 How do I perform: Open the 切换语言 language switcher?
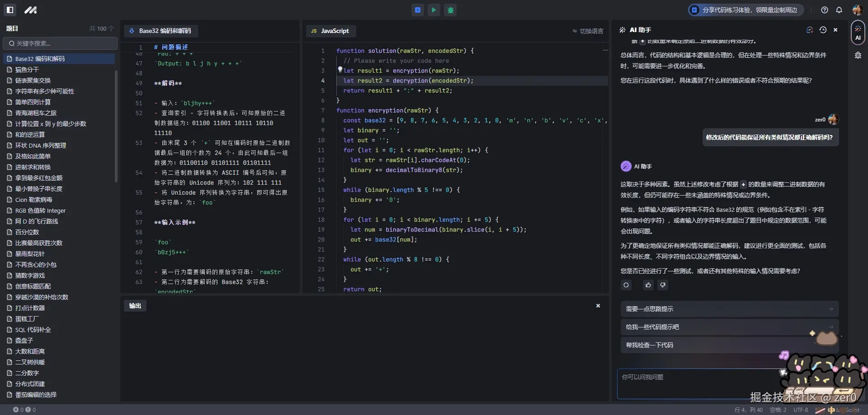click(588, 31)
